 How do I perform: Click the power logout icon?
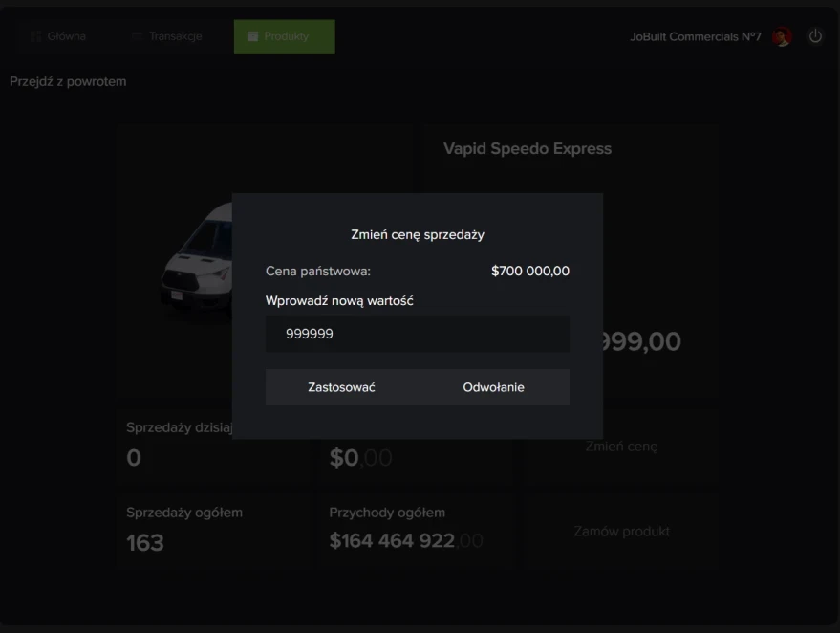(x=815, y=36)
